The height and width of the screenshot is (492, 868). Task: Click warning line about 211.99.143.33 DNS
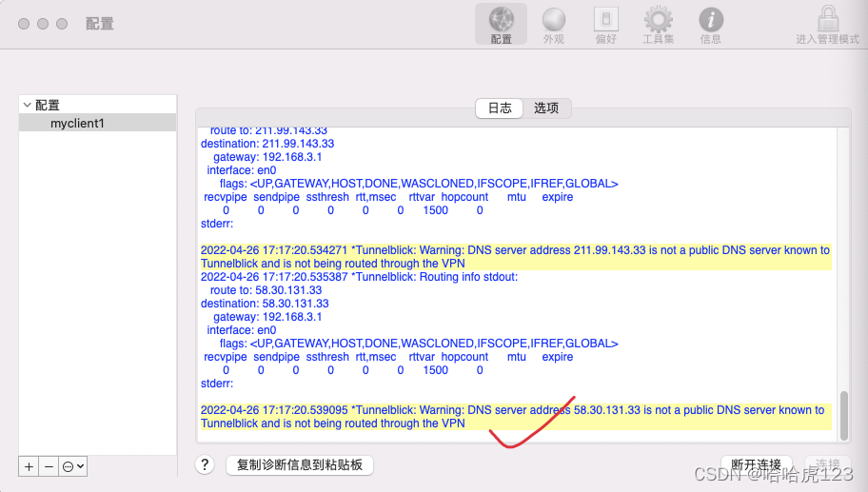click(516, 257)
